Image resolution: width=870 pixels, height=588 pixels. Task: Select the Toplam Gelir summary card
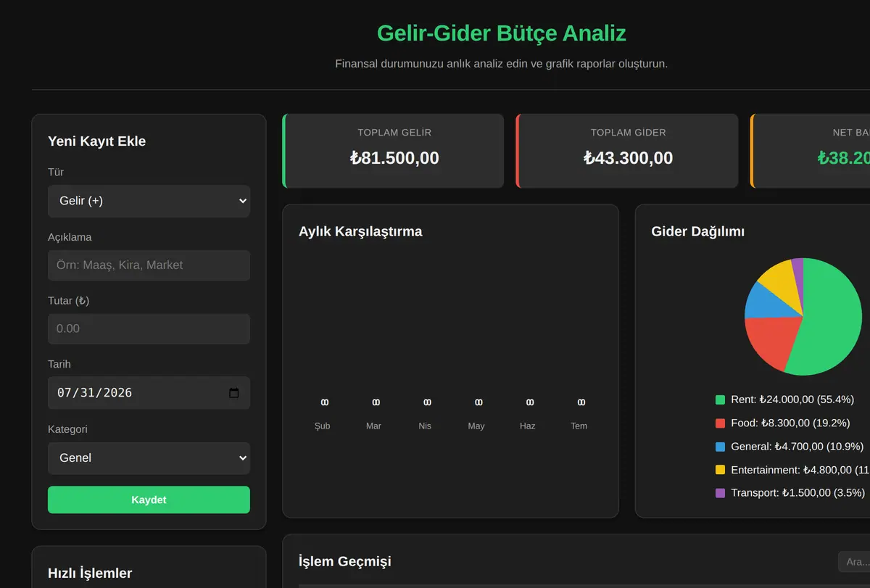coord(393,151)
